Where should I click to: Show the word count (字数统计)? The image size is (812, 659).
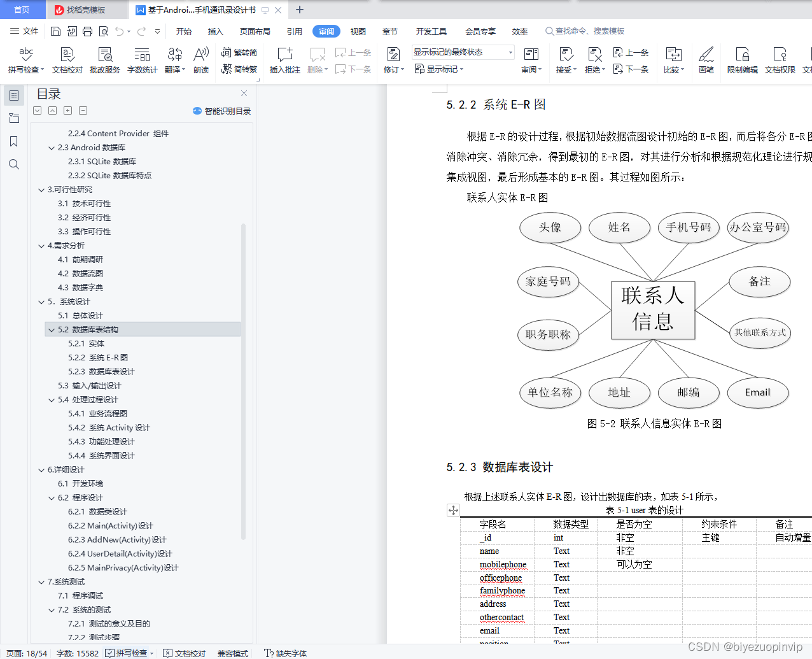(143, 60)
